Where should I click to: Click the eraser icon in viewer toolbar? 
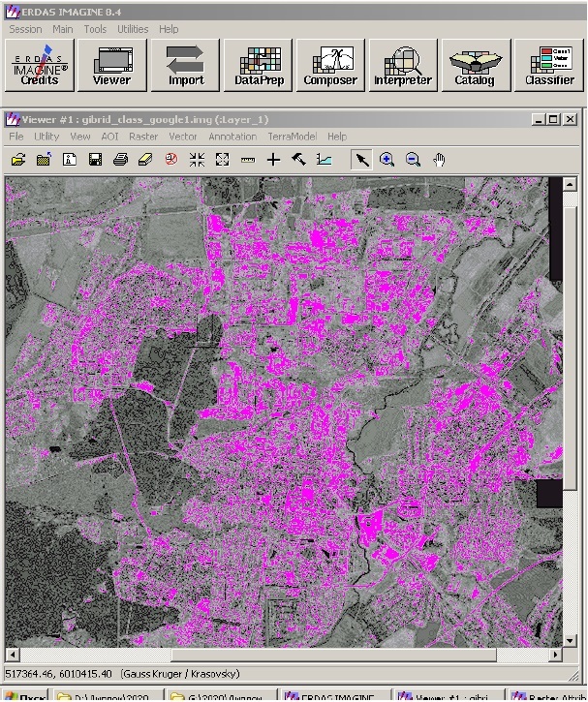click(x=145, y=160)
